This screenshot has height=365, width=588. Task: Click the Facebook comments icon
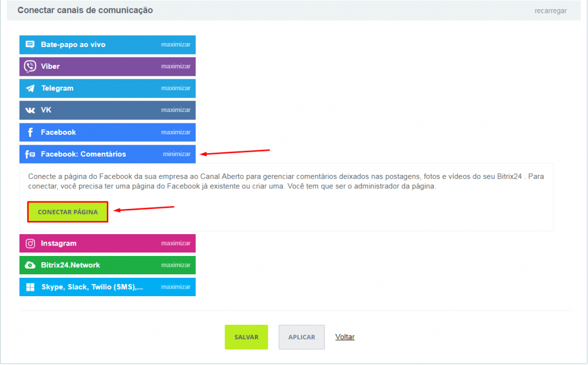point(30,154)
